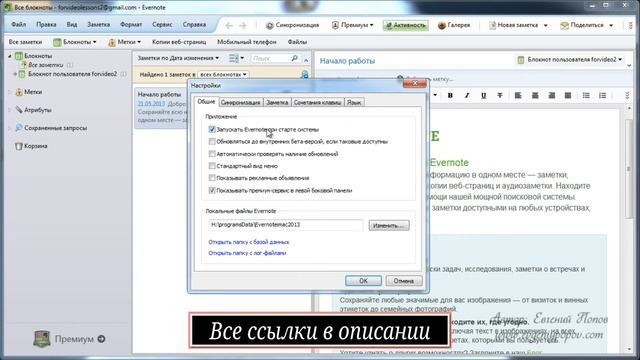Open the Блокноты shortcut dropdown
The height and width of the screenshot is (360, 640).
tap(75, 42)
